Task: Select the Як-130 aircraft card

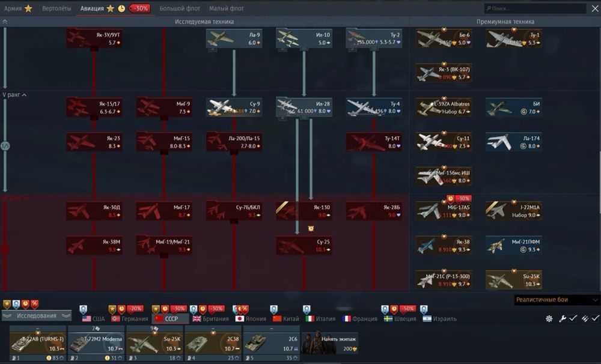Action: pyautogui.click(x=304, y=211)
